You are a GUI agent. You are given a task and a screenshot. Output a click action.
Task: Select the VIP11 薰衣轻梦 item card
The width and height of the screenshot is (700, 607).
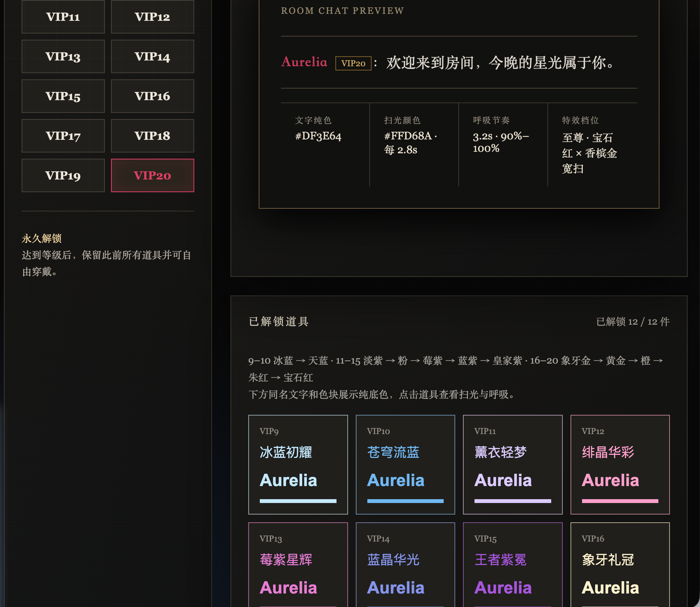pos(513,464)
